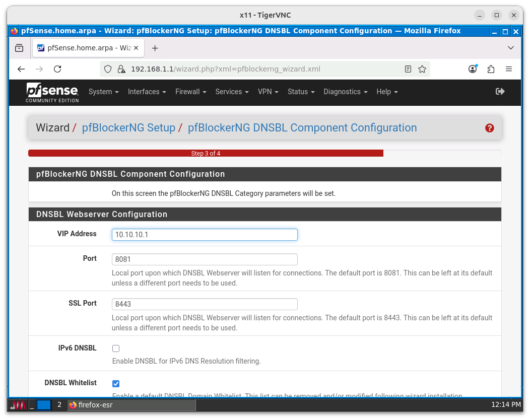Maximize the TigerVNC window
530x420 pixels.
pos(497,15)
